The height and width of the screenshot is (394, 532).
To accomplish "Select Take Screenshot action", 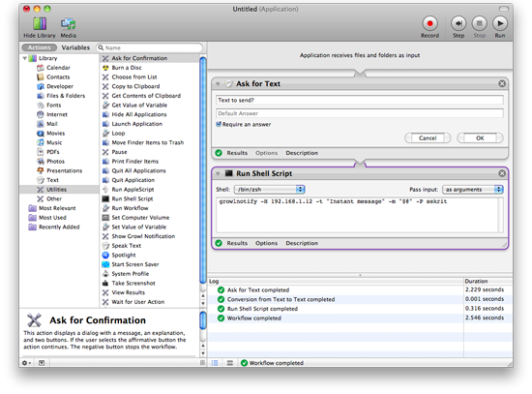I will (x=133, y=283).
